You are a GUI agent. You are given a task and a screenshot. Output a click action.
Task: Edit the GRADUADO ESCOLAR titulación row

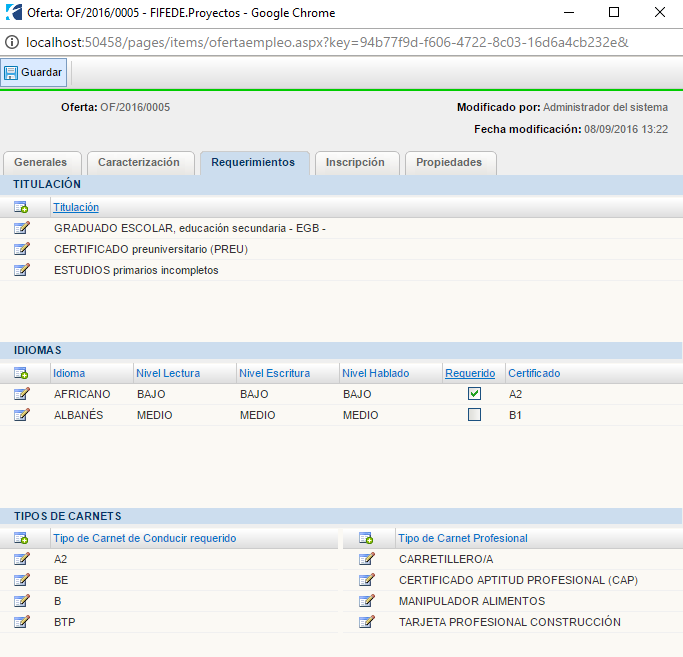click(x=21, y=228)
